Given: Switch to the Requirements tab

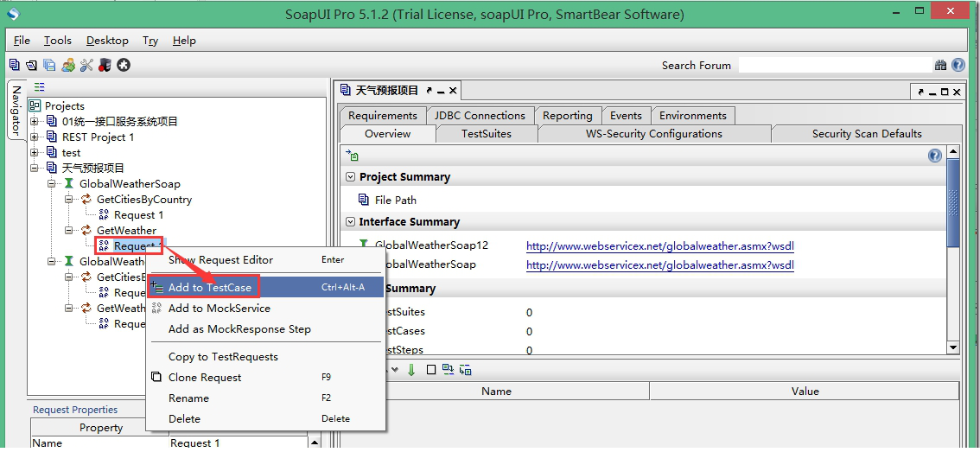Looking at the screenshot, I should 383,116.
